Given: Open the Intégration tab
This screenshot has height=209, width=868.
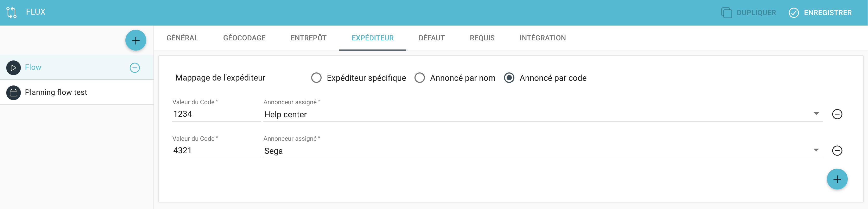Looking at the screenshot, I should [x=542, y=38].
